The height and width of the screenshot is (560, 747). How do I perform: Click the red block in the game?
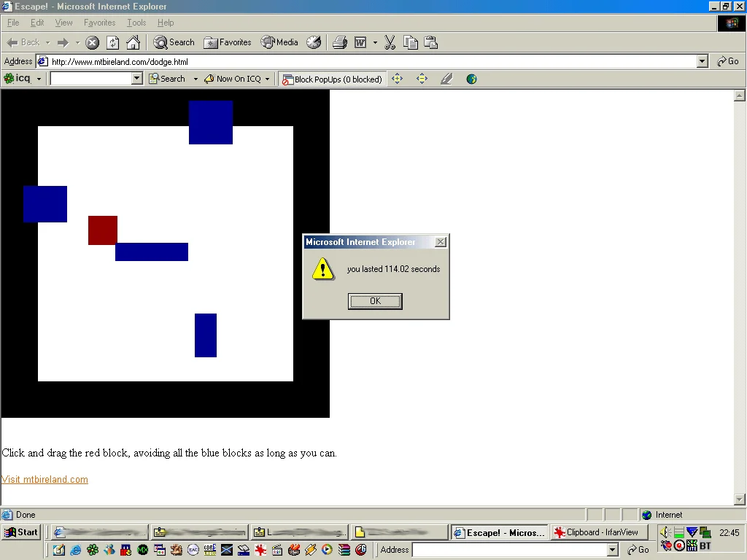point(103,230)
